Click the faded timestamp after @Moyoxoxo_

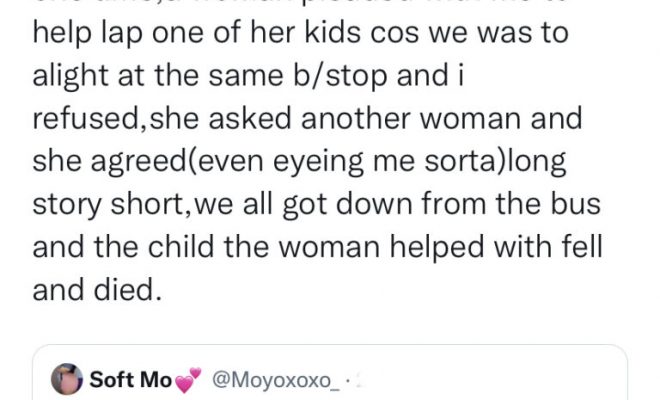click(x=356, y=380)
